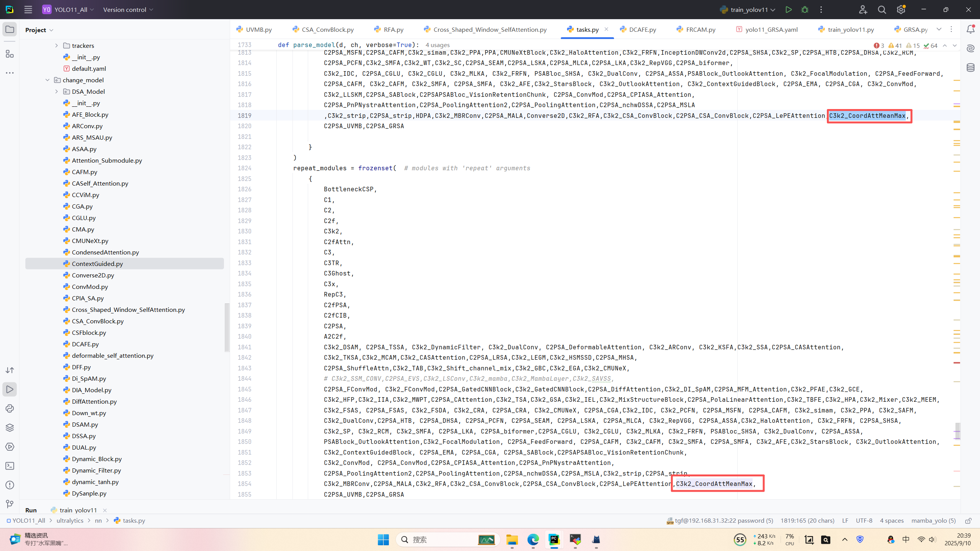The height and width of the screenshot is (551, 980).
Task: Switch to the DCAFE.py tab
Action: [642, 29]
